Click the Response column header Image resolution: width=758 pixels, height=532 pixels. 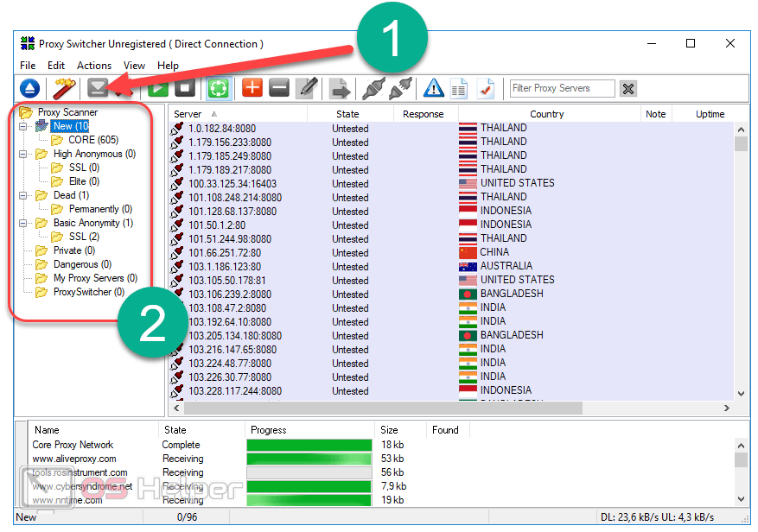(x=423, y=114)
